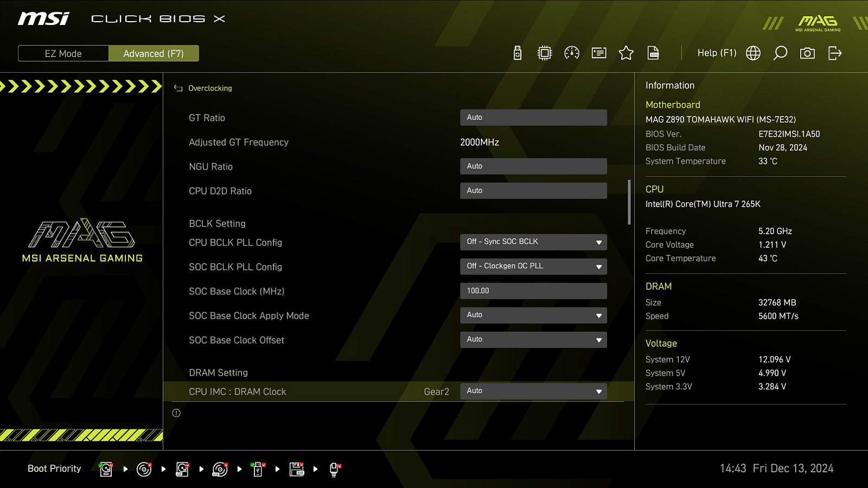Click the Boot Priority label

tap(54, 468)
